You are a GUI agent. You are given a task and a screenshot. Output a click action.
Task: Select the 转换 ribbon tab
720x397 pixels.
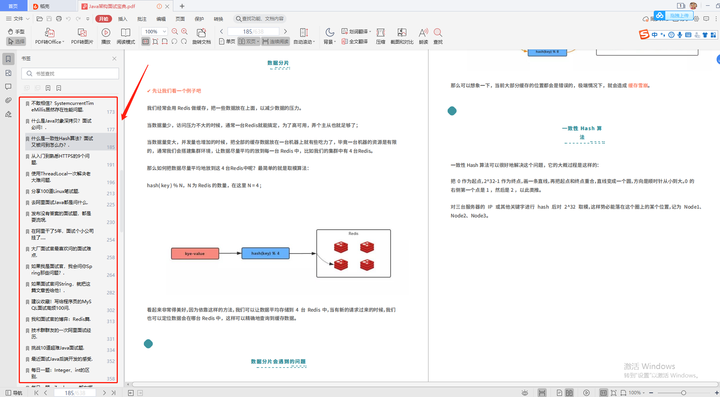(219, 19)
